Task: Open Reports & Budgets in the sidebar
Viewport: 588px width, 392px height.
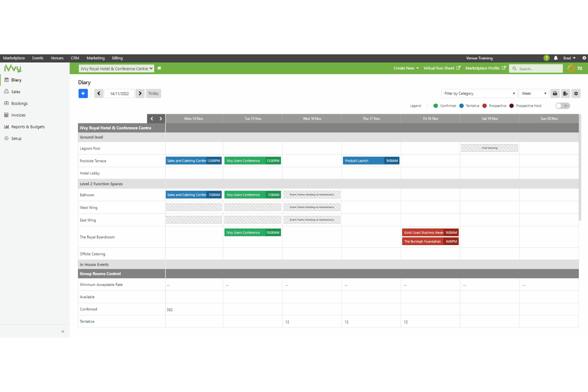Action: [28, 127]
